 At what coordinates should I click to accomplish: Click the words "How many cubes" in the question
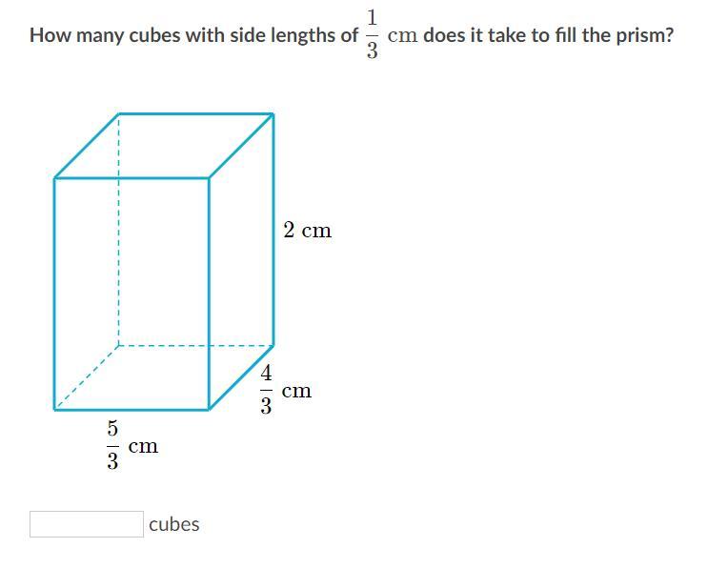pos(98,36)
